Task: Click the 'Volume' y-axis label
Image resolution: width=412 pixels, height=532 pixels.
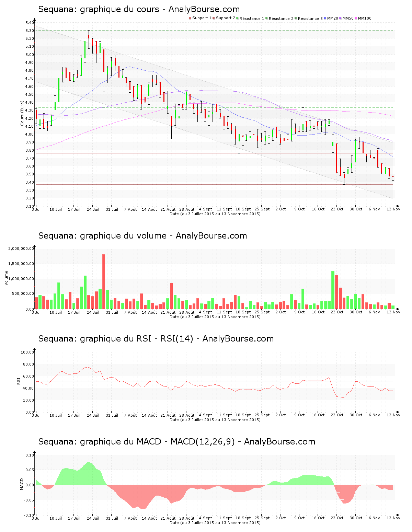Action: pos(6,278)
